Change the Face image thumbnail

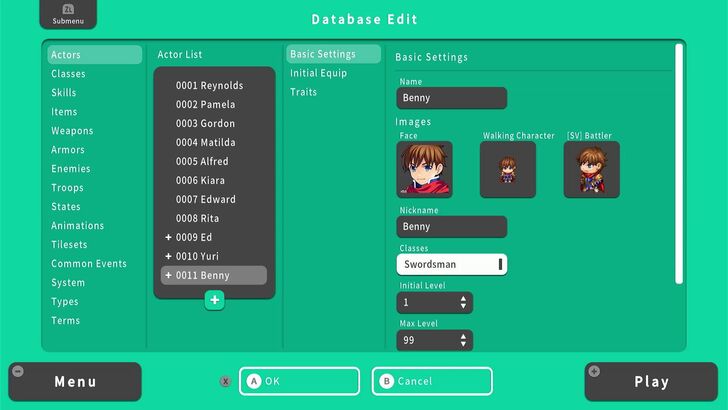[424, 169]
